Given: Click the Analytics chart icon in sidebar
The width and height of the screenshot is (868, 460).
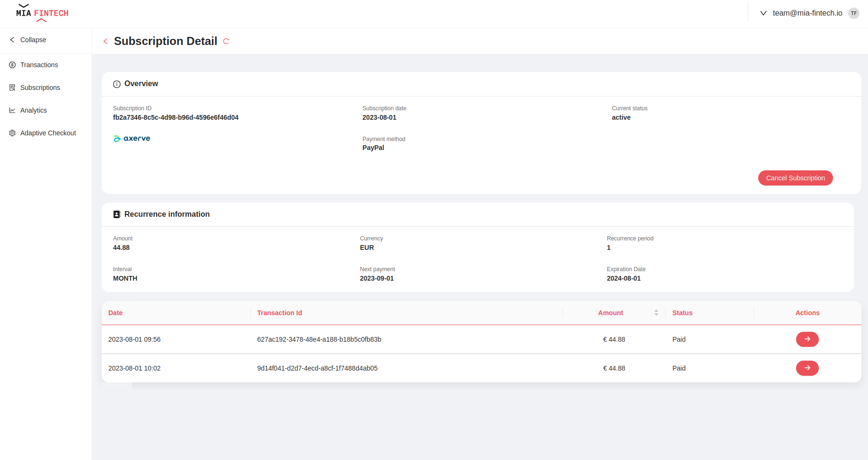Looking at the screenshot, I should (12, 110).
